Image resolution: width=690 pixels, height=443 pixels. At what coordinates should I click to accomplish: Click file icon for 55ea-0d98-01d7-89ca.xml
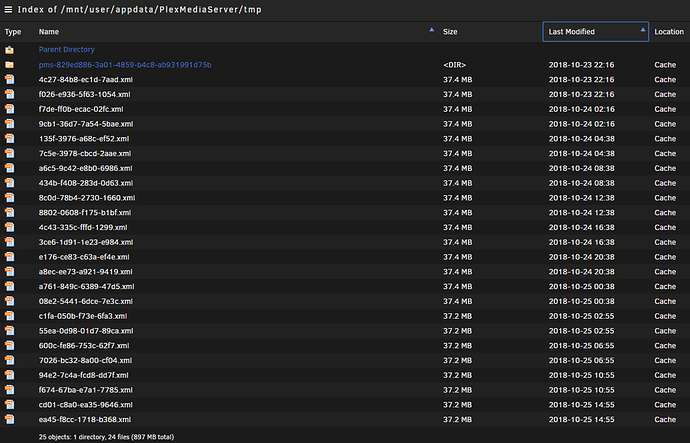(9, 331)
